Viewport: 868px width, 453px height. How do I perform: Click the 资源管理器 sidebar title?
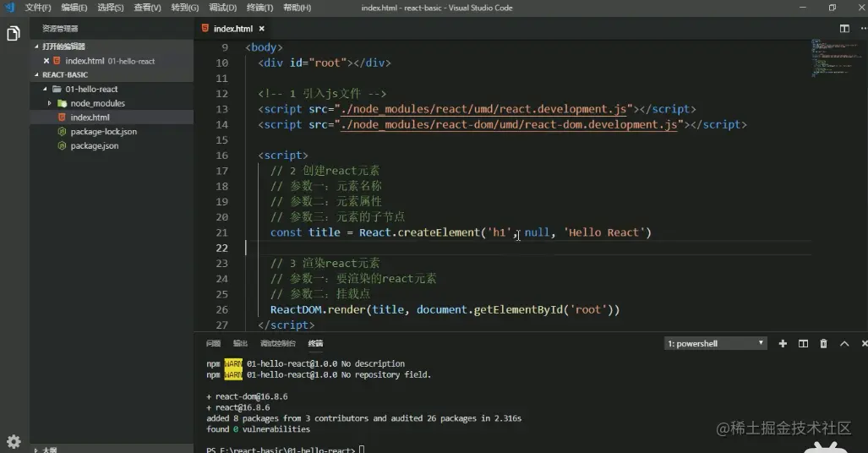[x=60, y=29]
